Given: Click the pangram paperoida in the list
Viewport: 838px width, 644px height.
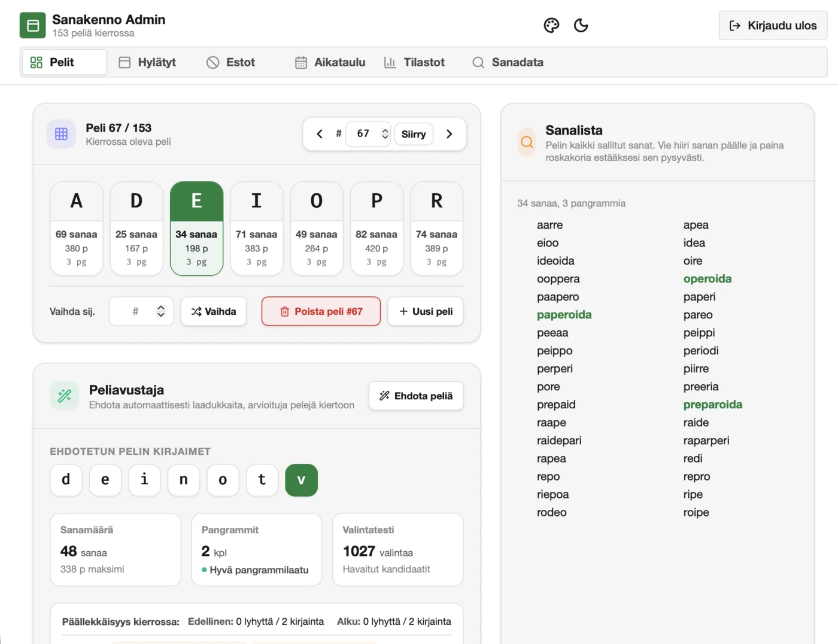Looking at the screenshot, I should click(564, 315).
